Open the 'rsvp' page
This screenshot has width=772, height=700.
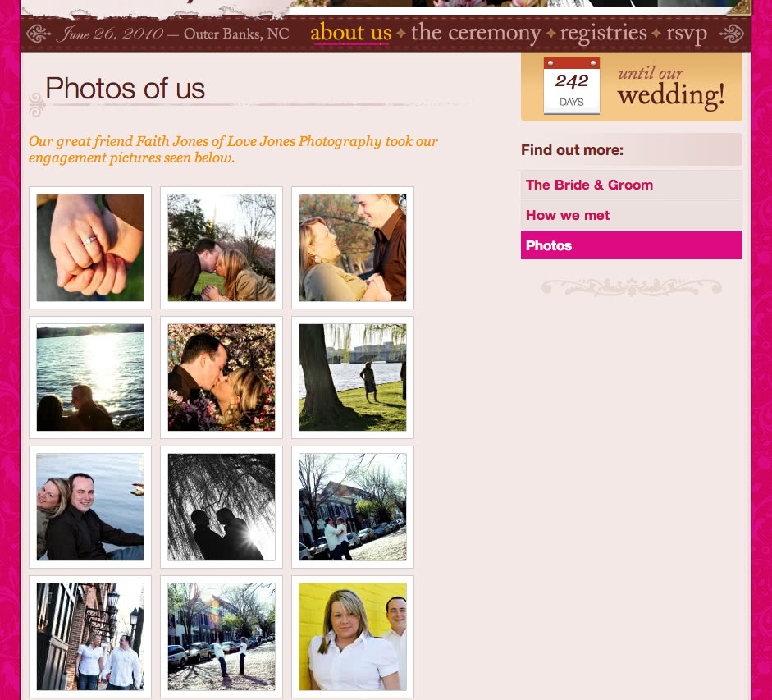tap(687, 34)
